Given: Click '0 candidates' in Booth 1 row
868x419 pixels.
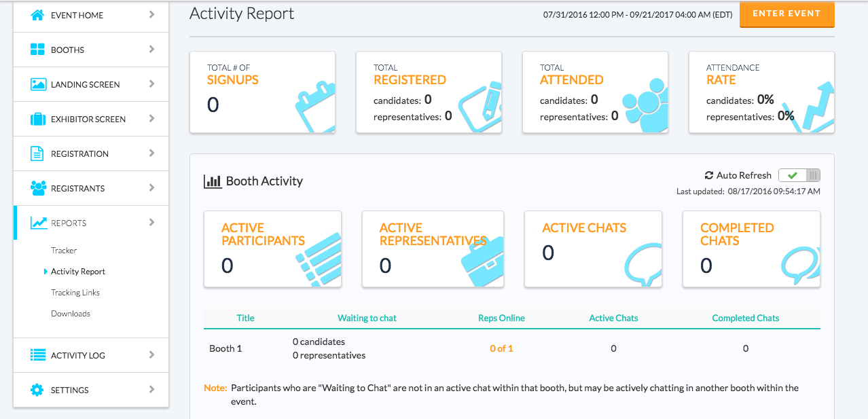Looking at the screenshot, I should pos(319,342).
